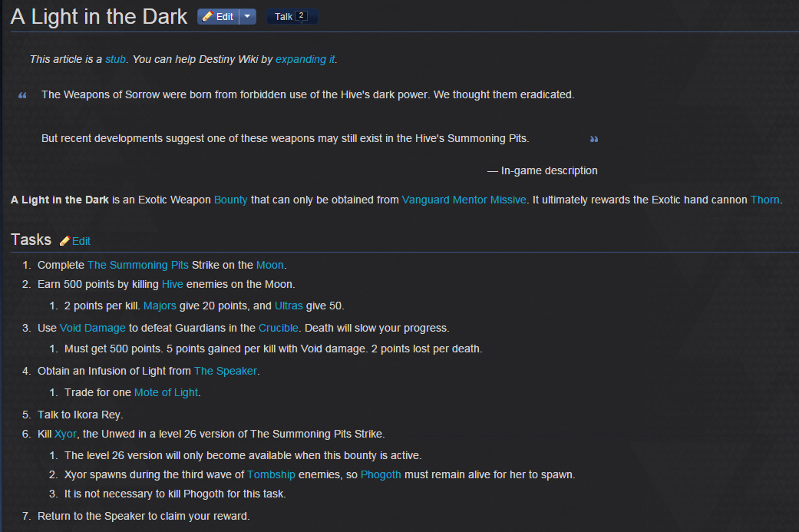Open the Void Damage link
The height and width of the screenshot is (532, 799).
point(93,328)
